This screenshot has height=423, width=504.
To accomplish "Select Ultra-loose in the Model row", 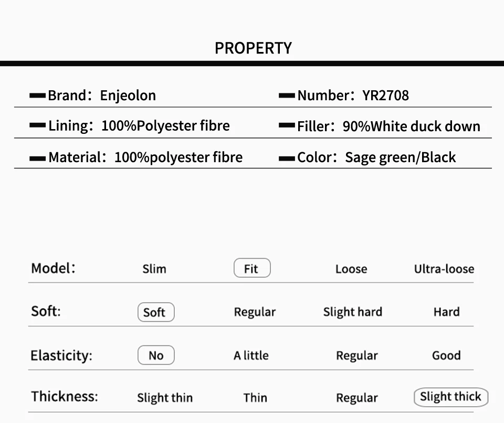I will click(444, 269).
